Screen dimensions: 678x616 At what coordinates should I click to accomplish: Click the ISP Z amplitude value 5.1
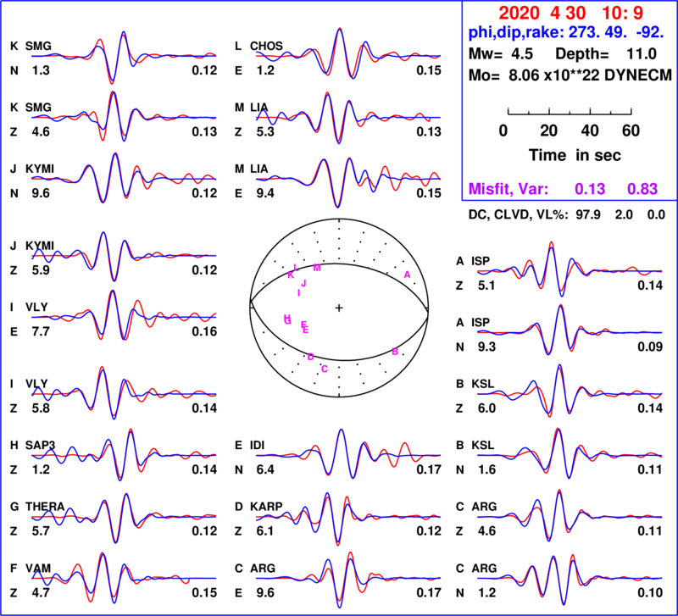tap(486, 286)
